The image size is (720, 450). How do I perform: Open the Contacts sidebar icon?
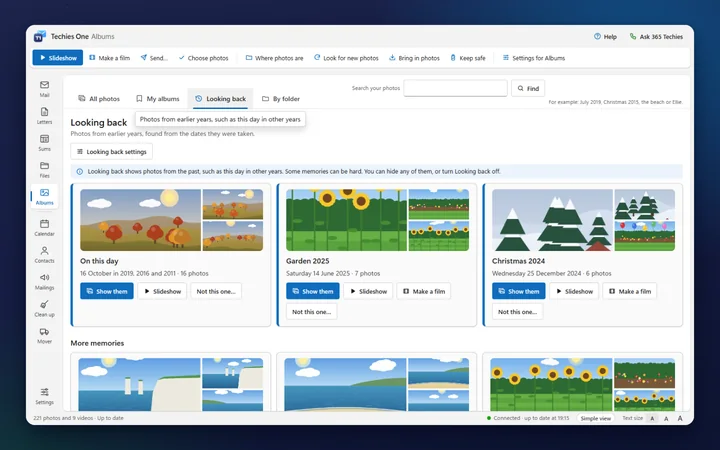coord(45,255)
